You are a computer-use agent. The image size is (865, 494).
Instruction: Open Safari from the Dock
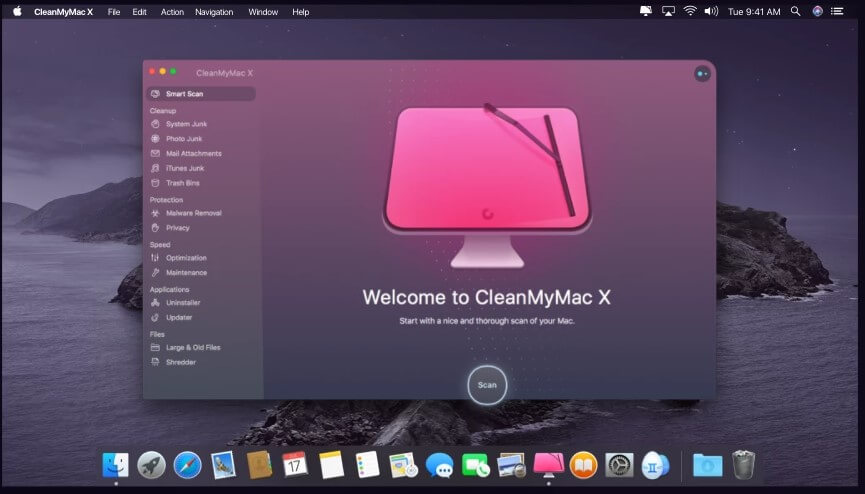tap(187, 464)
